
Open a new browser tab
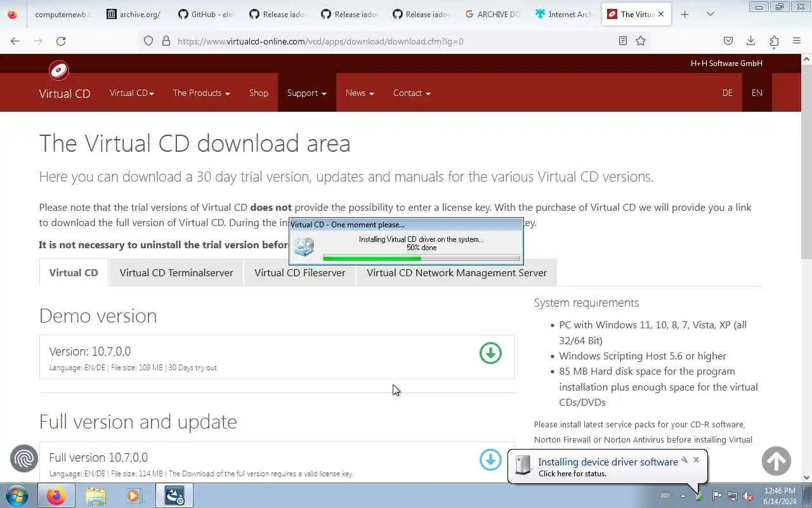tap(684, 14)
